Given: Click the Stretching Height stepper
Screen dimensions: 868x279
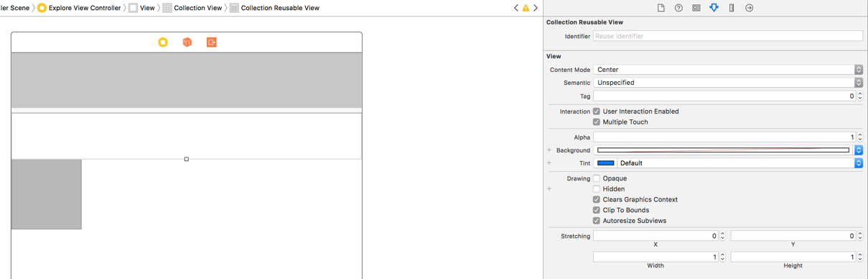Looking at the screenshot, I should click(860, 257).
